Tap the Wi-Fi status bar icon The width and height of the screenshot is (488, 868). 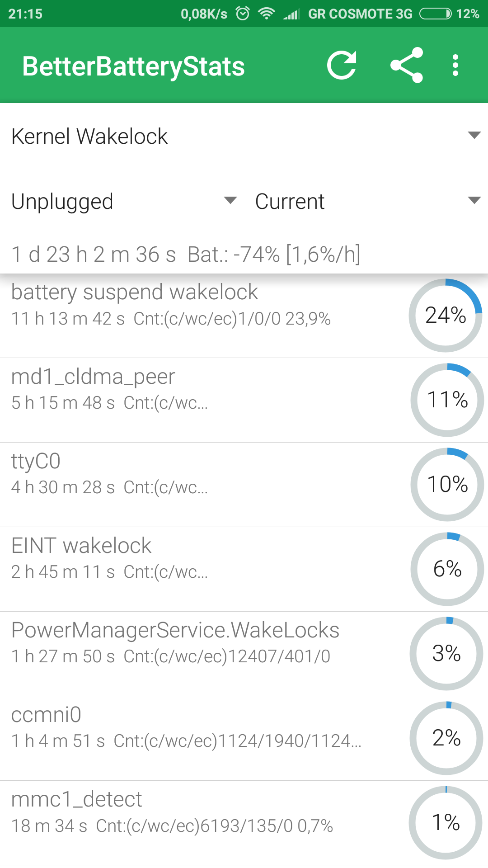[267, 14]
